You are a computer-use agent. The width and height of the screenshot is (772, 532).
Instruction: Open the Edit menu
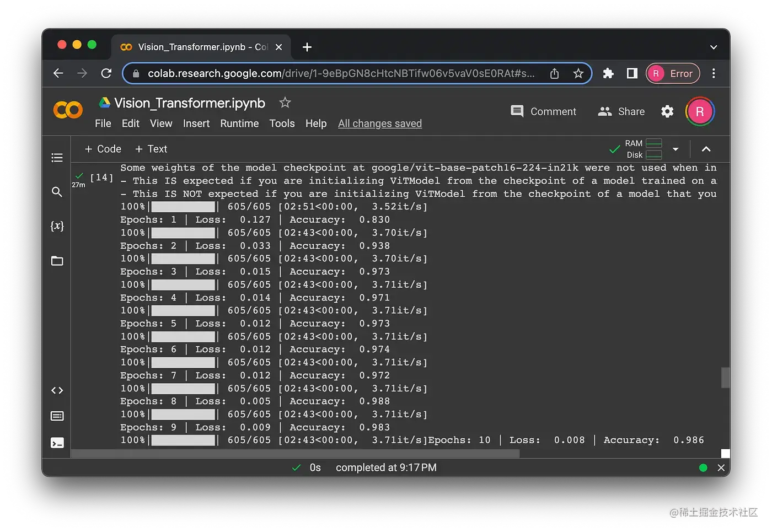131,123
